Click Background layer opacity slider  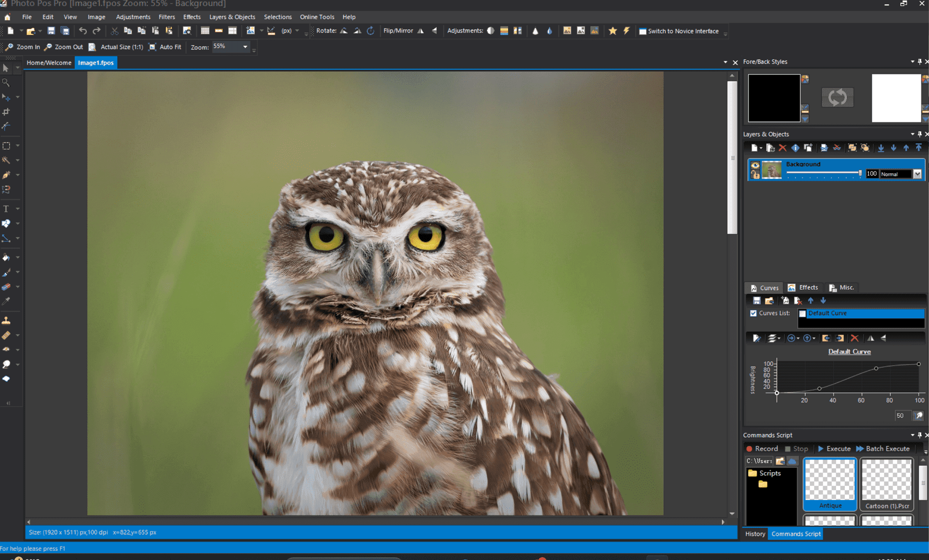click(824, 173)
